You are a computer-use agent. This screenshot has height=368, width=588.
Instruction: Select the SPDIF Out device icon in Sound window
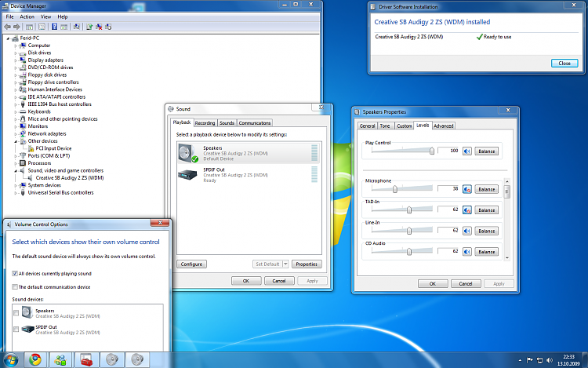(187, 174)
